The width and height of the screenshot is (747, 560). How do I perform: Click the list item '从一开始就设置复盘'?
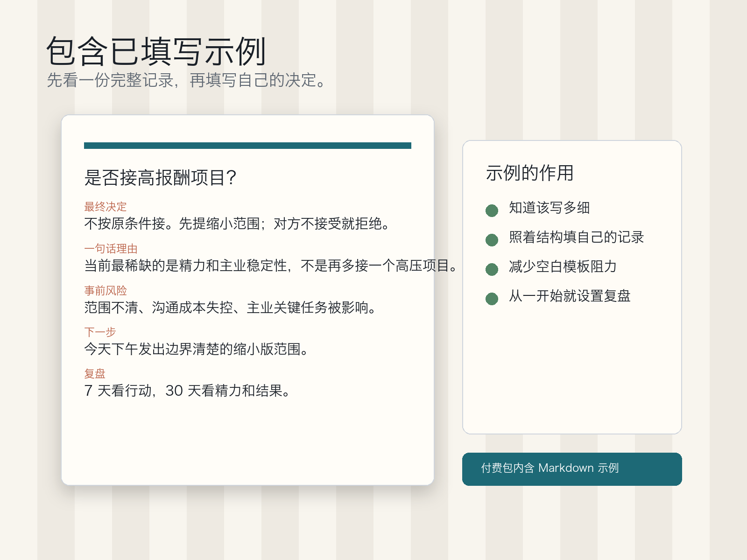click(570, 295)
